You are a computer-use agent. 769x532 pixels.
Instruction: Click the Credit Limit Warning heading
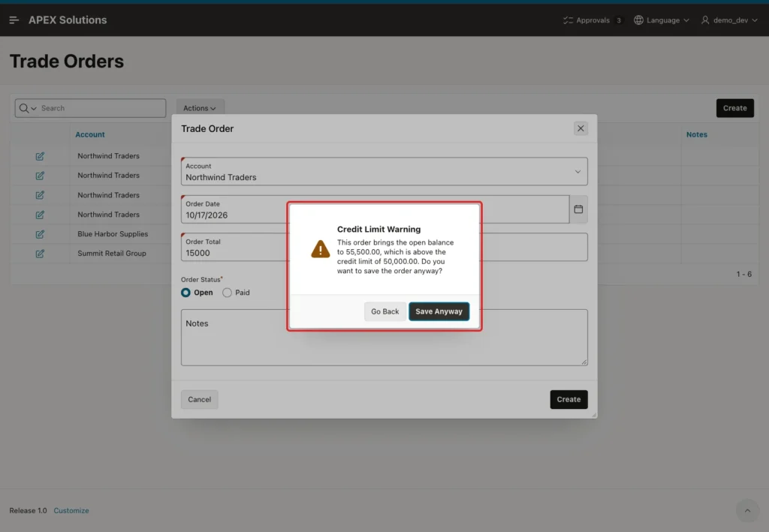click(378, 230)
